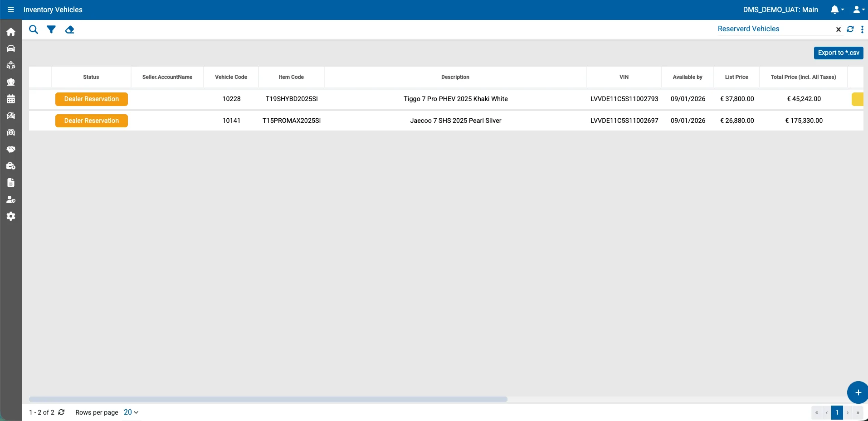Export the list to *.csv
The image size is (868, 421).
[839, 53]
